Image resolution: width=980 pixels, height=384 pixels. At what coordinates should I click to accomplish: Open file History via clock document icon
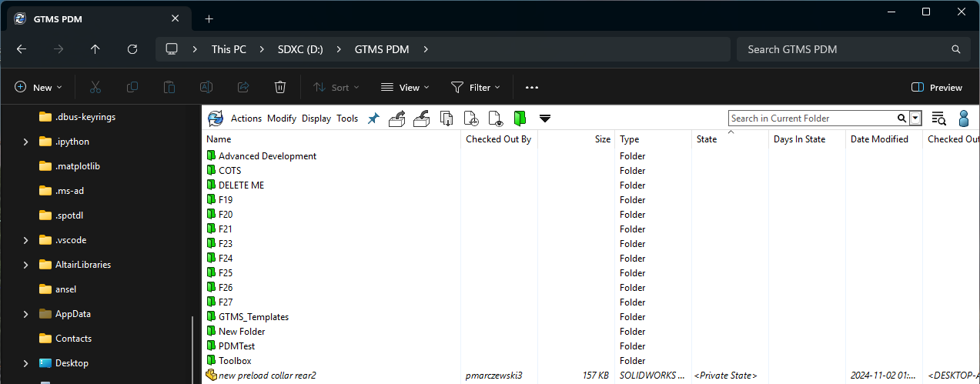470,119
